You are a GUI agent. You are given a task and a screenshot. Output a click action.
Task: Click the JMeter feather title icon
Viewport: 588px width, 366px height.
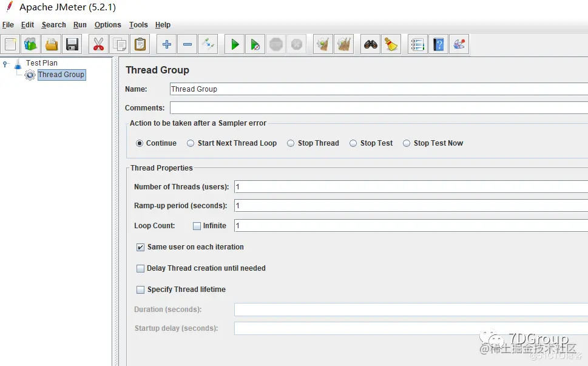[x=10, y=7]
